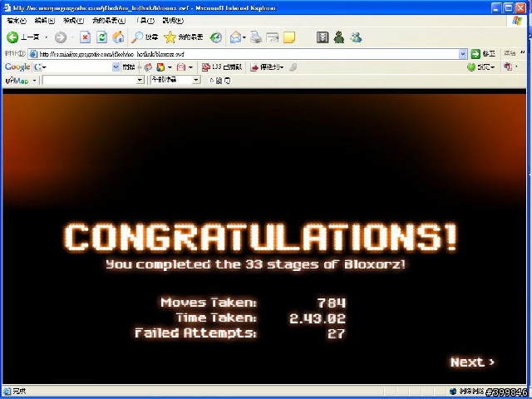Image resolution: width=532 pixels, height=399 pixels.
Task: Click the page icon in the address bar
Action: tap(33, 54)
